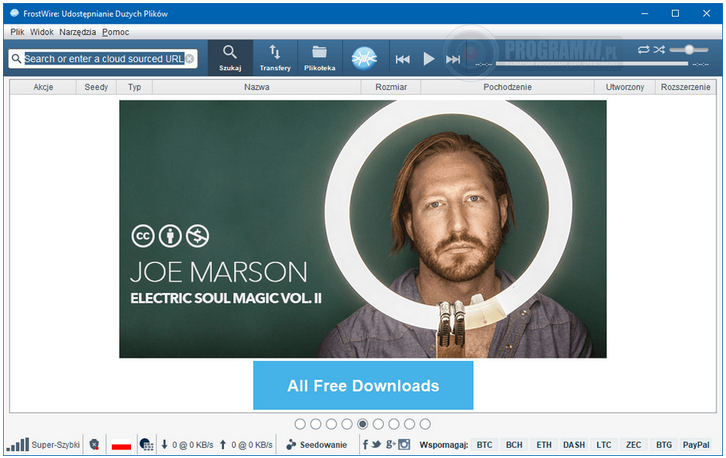Sort results by Typ column

pos(134,87)
